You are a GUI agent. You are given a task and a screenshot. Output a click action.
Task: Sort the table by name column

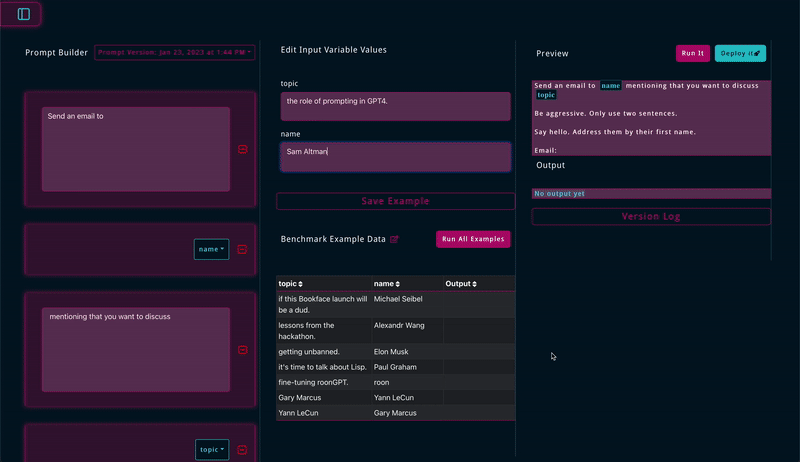pos(393,284)
